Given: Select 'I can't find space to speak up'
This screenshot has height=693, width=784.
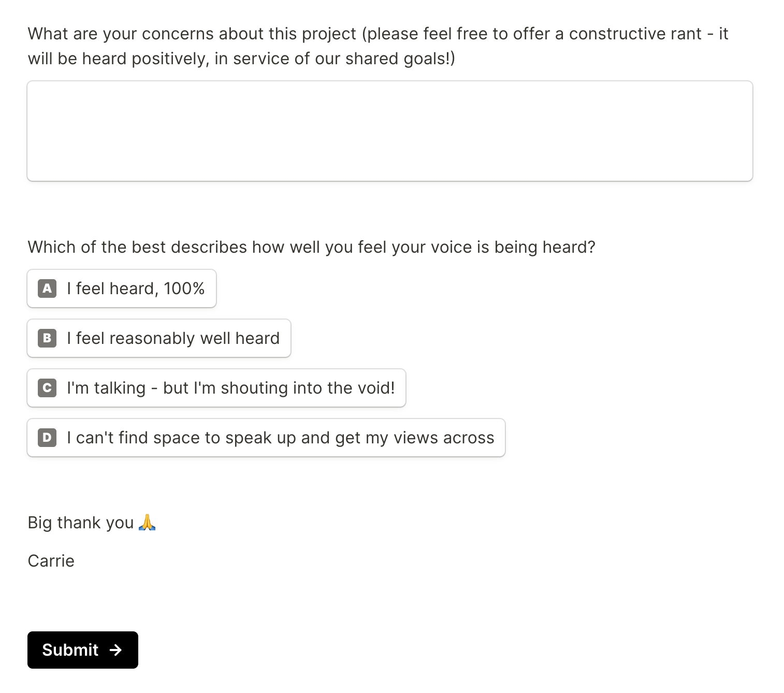Looking at the screenshot, I should (266, 438).
